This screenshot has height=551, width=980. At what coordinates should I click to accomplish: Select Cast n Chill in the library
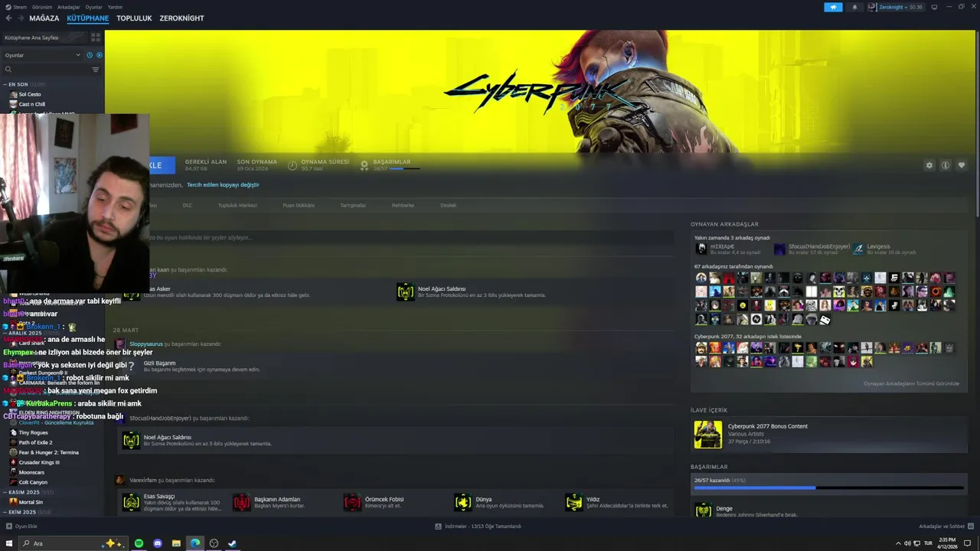[31, 104]
